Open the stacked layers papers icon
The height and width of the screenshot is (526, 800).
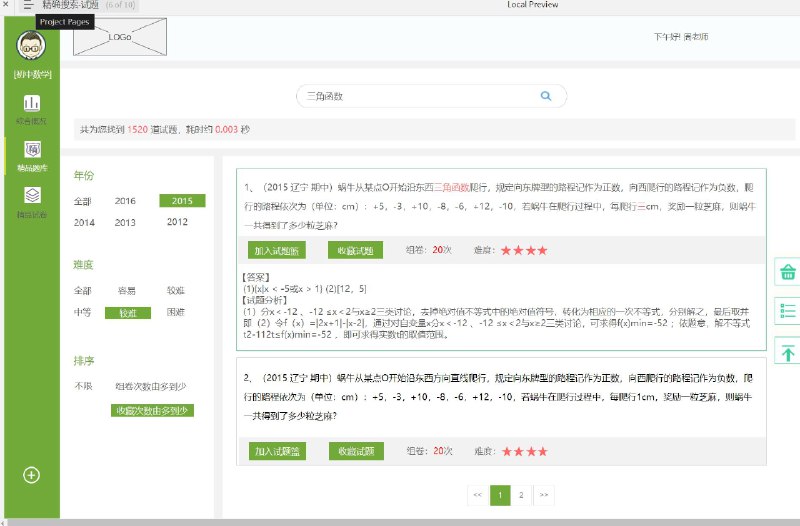coord(32,195)
